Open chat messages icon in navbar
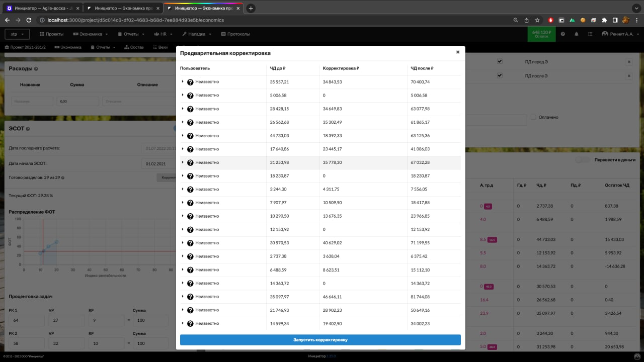 click(x=590, y=34)
